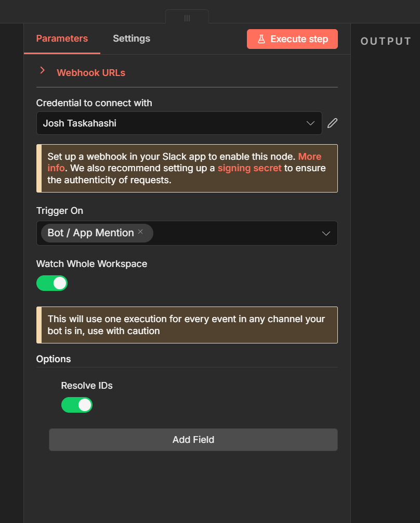
Task: Follow the signing secret link
Action: (x=250, y=168)
